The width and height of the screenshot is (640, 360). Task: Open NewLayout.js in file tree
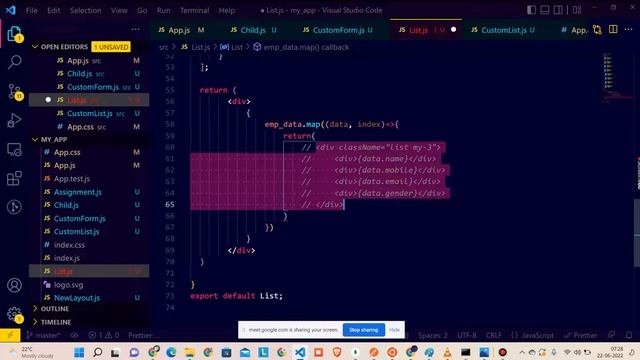[x=89, y=298]
